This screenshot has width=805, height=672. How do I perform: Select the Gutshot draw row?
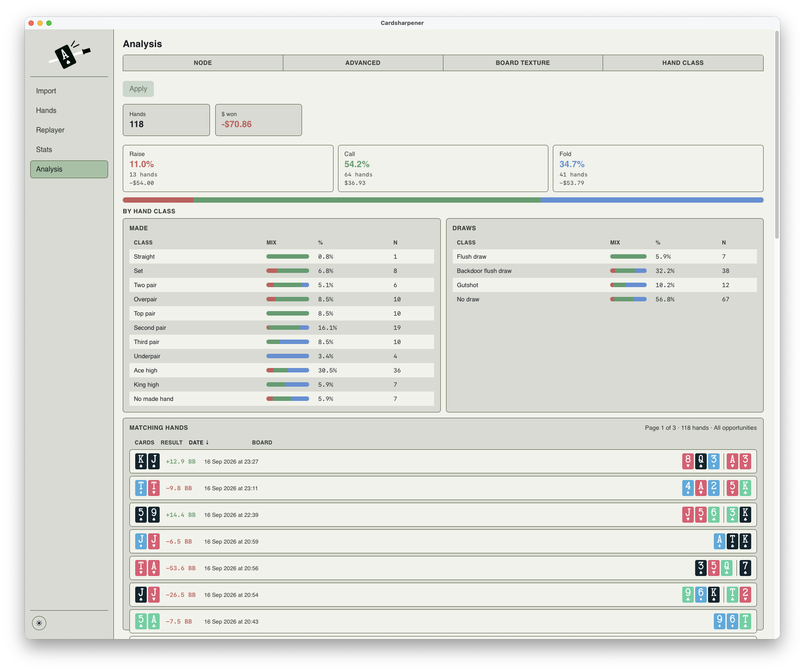pos(605,285)
